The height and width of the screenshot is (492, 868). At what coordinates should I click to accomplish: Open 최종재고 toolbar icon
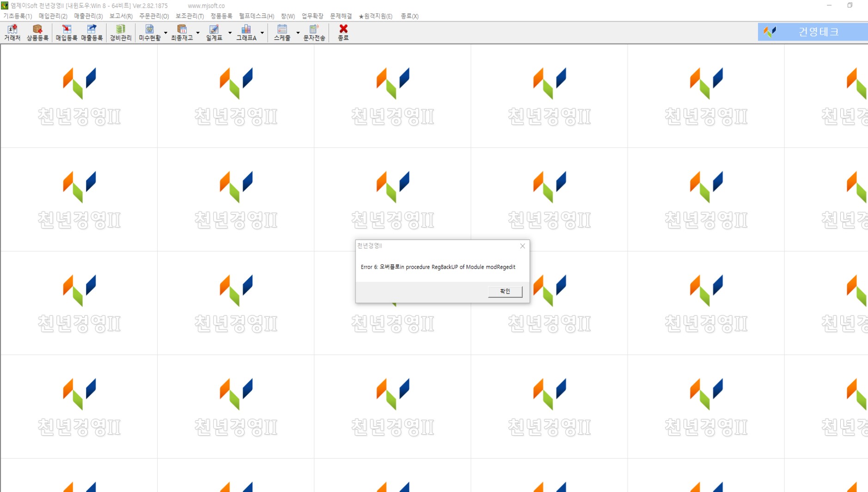(x=182, y=32)
